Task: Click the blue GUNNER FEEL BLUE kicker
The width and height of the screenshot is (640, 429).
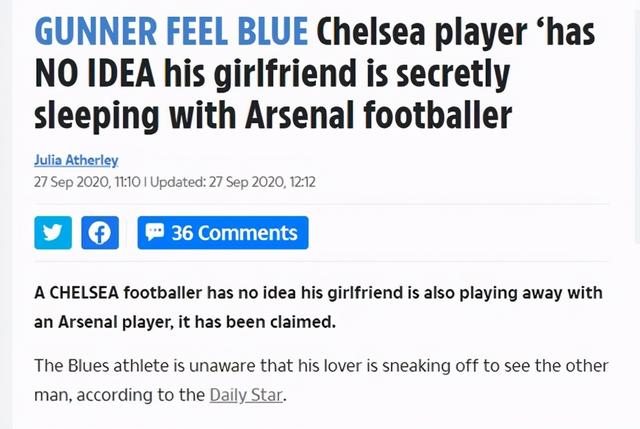Action: pyautogui.click(x=171, y=34)
